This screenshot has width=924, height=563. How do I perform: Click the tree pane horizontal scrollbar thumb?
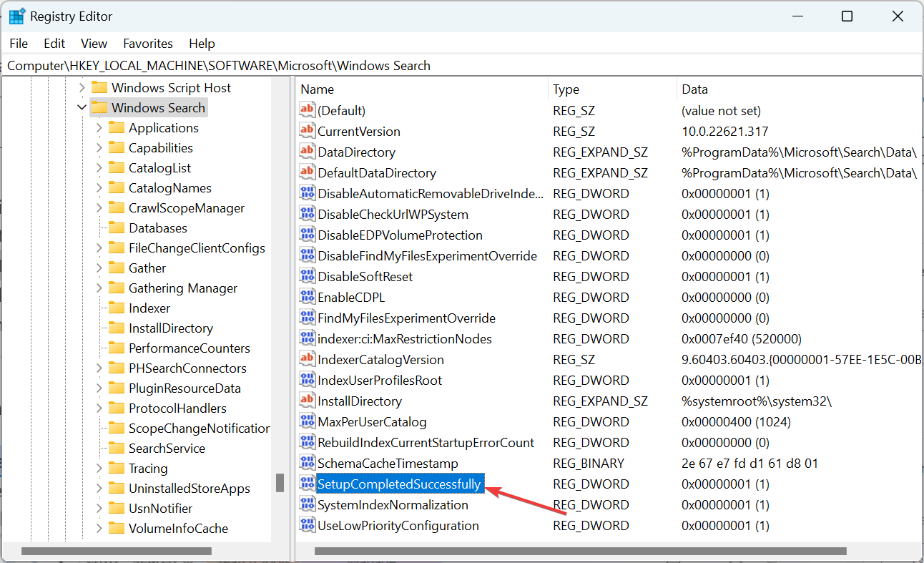point(117,552)
